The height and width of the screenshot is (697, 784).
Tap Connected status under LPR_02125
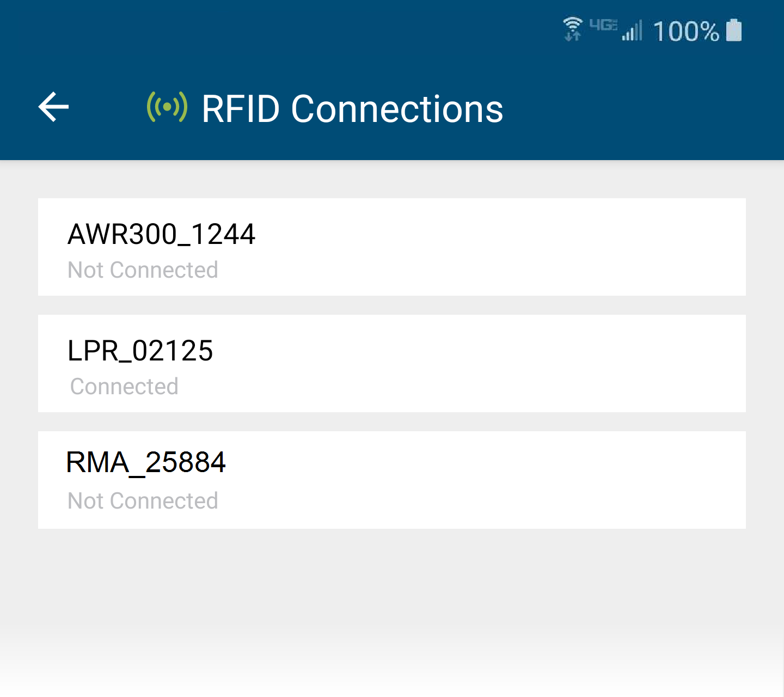[124, 387]
